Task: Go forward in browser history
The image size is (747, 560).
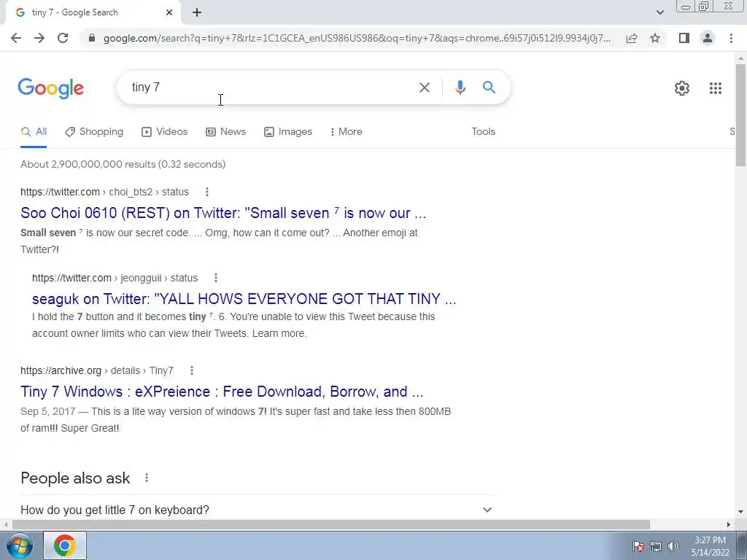Action: coord(39,38)
